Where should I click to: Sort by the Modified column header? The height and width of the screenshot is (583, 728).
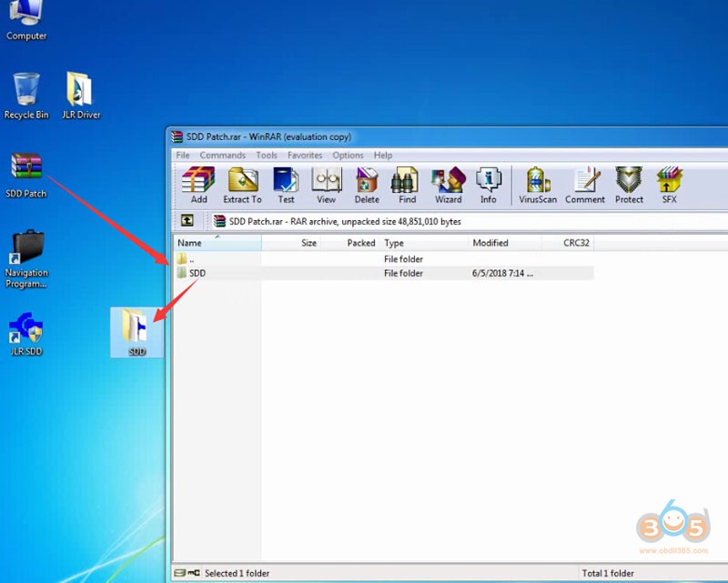point(505,243)
